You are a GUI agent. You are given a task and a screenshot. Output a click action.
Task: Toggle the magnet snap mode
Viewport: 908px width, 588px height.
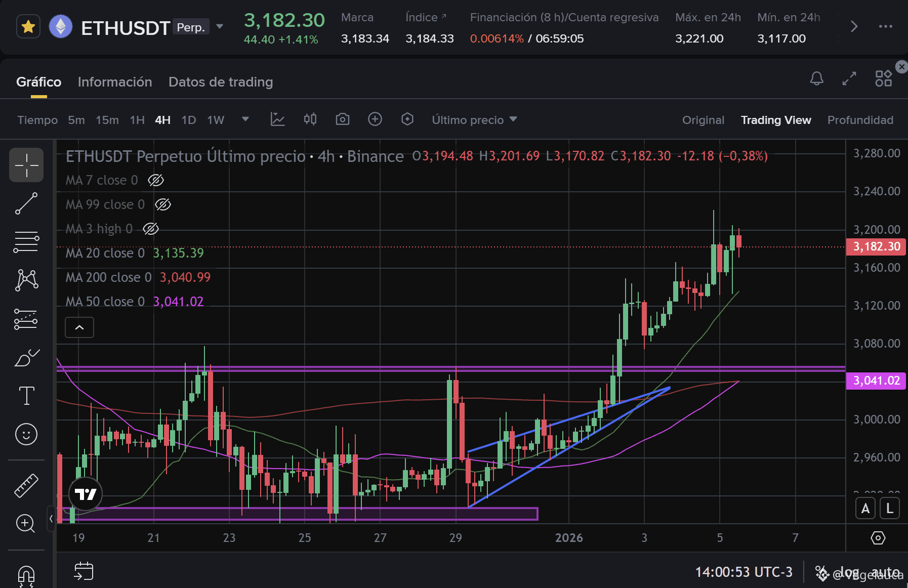point(26,576)
